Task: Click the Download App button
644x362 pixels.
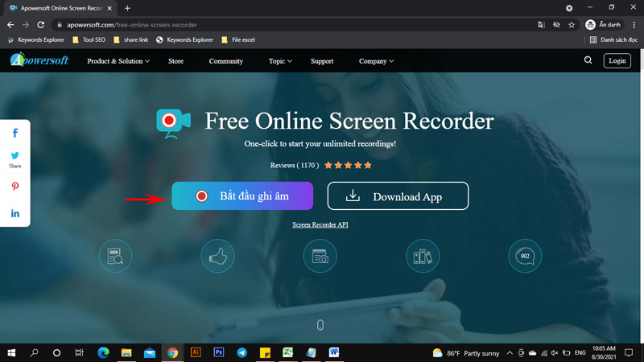Action: pos(397,196)
